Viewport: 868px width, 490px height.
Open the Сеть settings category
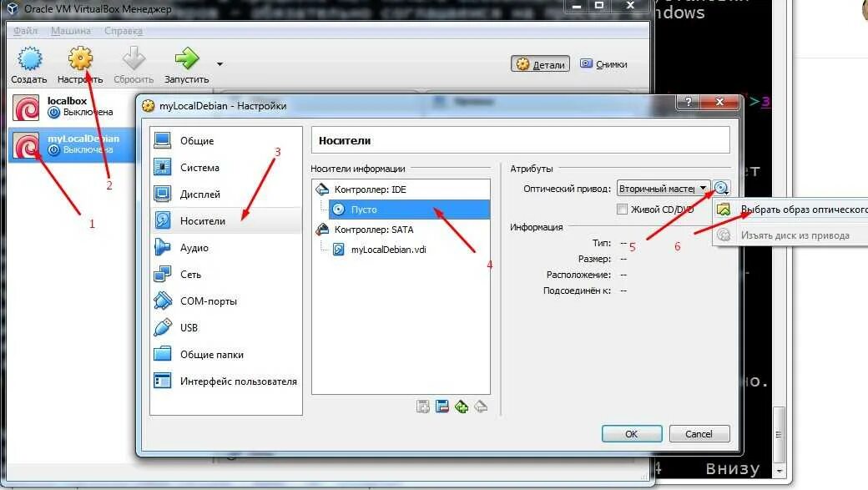[x=226, y=274]
